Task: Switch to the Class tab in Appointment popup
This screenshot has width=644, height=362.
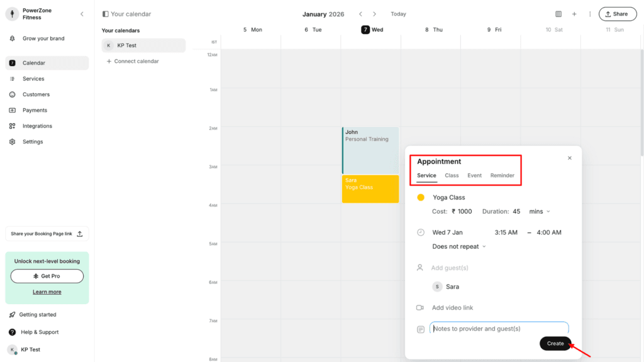Action: pyautogui.click(x=452, y=175)
